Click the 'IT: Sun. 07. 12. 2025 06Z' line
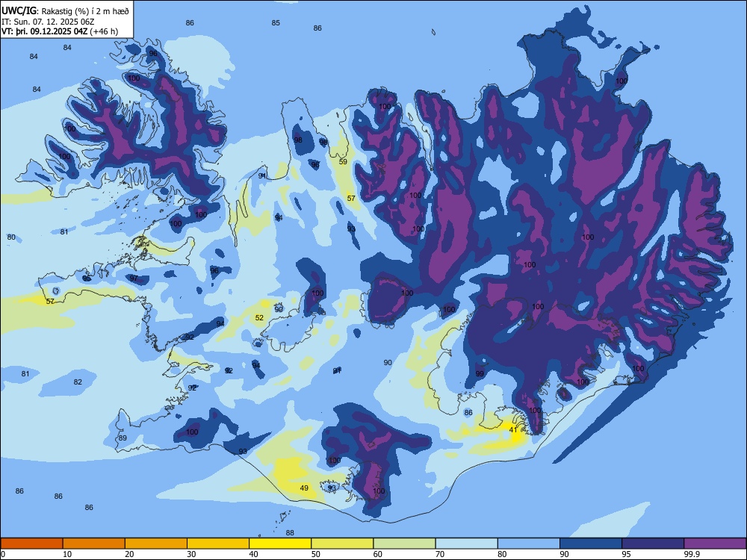This screenshot has height=560, width=747. point(48,22)
